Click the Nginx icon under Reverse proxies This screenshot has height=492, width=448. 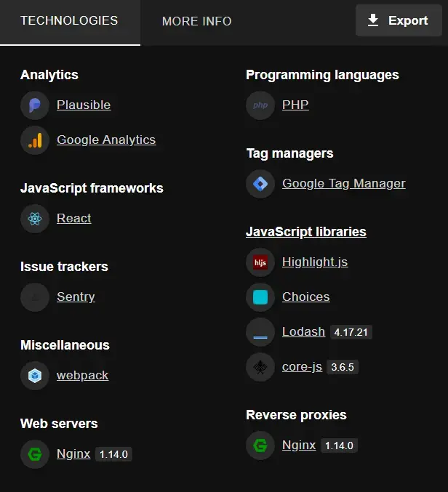coord(260,445)
